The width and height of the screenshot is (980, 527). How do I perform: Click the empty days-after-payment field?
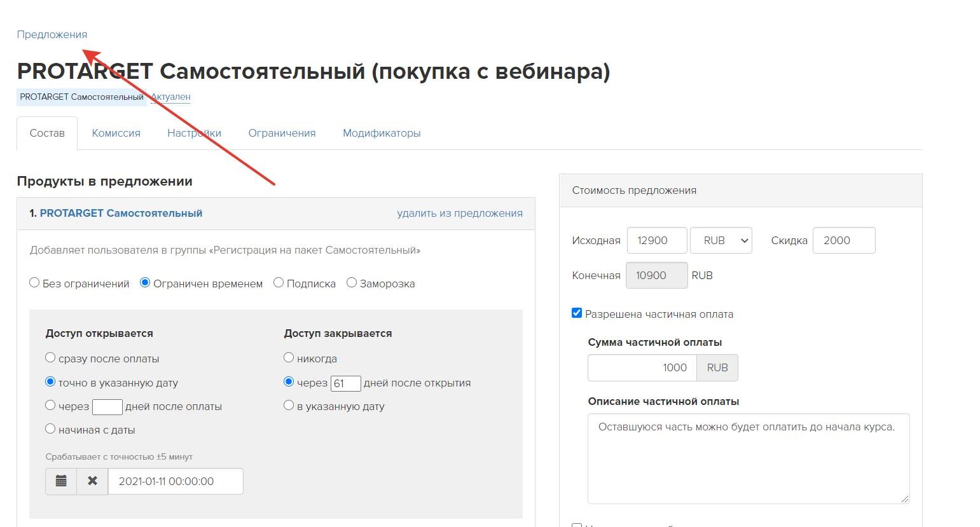tap(107, 407)
